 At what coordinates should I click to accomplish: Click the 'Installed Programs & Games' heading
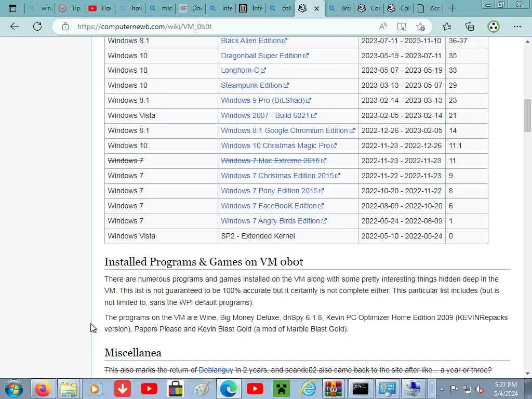point(204,262)
